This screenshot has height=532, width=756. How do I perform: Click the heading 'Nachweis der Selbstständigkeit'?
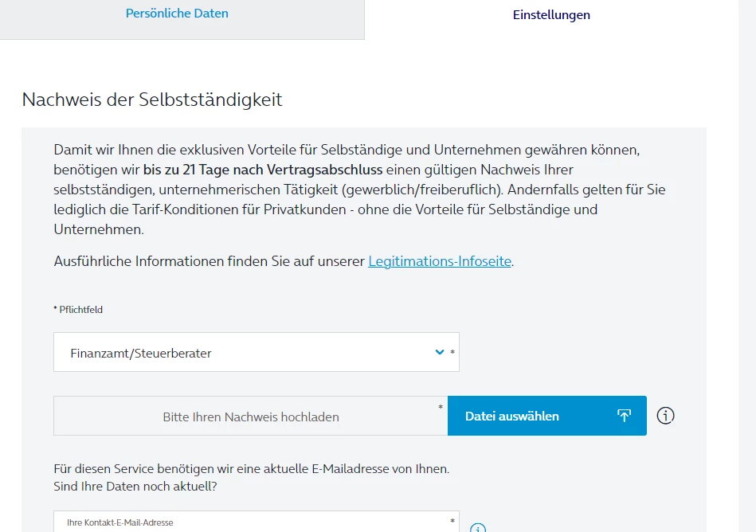pos(152,100)
